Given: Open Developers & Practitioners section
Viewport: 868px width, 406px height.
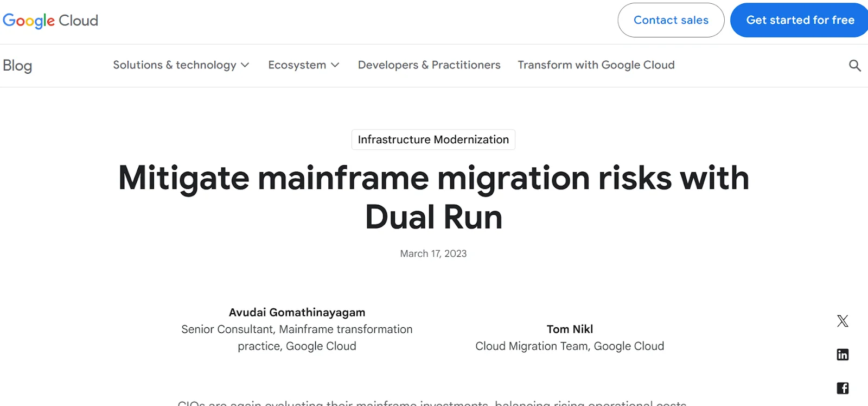Looking at the screenshot, I should click(x=429, y=65).
